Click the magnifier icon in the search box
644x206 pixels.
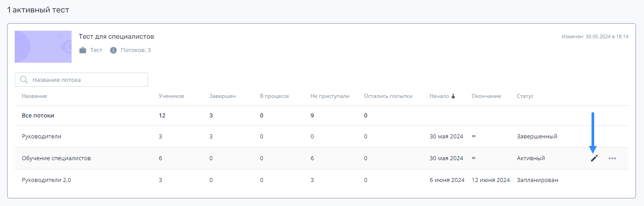(x=24, y=80)
